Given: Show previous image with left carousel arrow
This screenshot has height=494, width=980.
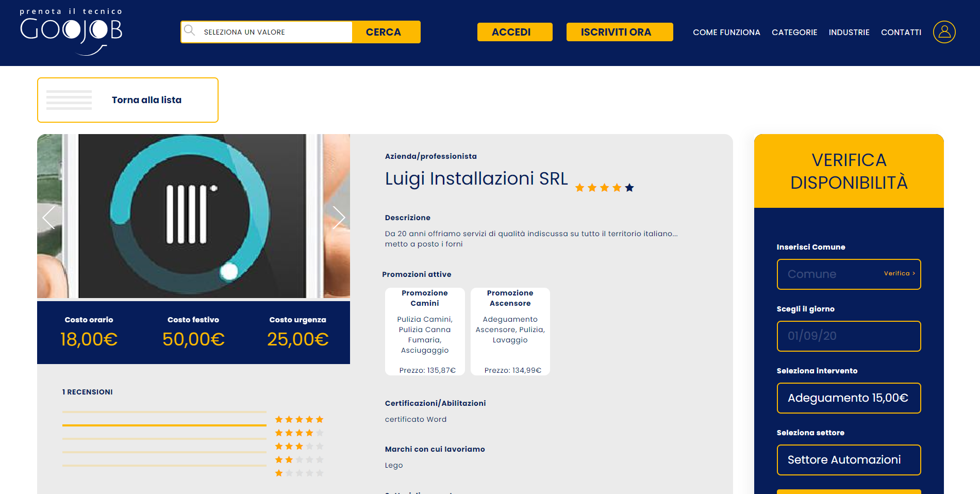Looking at the screenshot, I should (49, 217).
